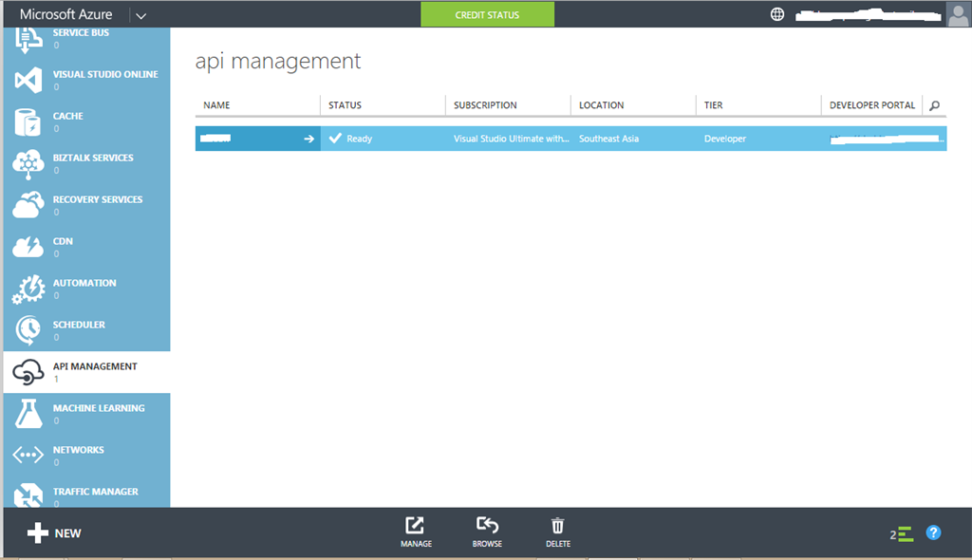The image size is (972, 560).
Task: Sort by STATUS column header
Action: pyautogui.click(x=345, y=105)
